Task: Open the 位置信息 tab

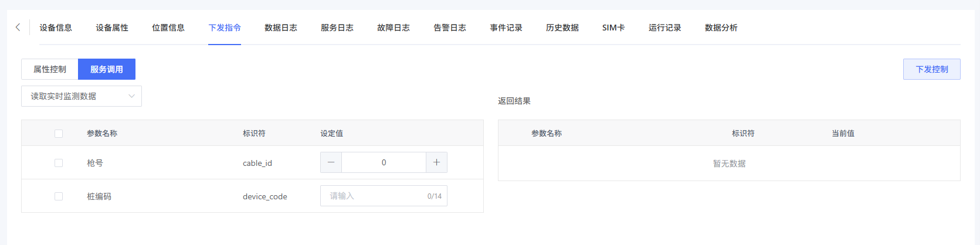Action: tap(168, 28)
